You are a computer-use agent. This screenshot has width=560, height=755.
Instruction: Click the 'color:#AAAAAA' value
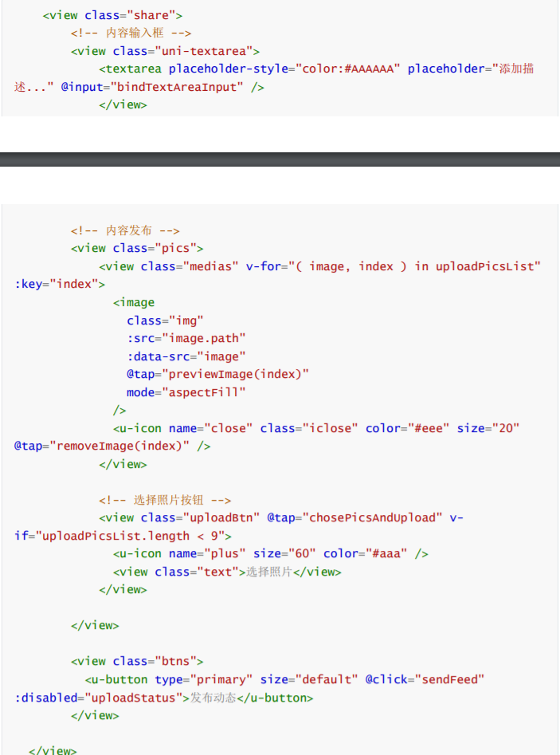pyautogui.click(x=348, y=69)
